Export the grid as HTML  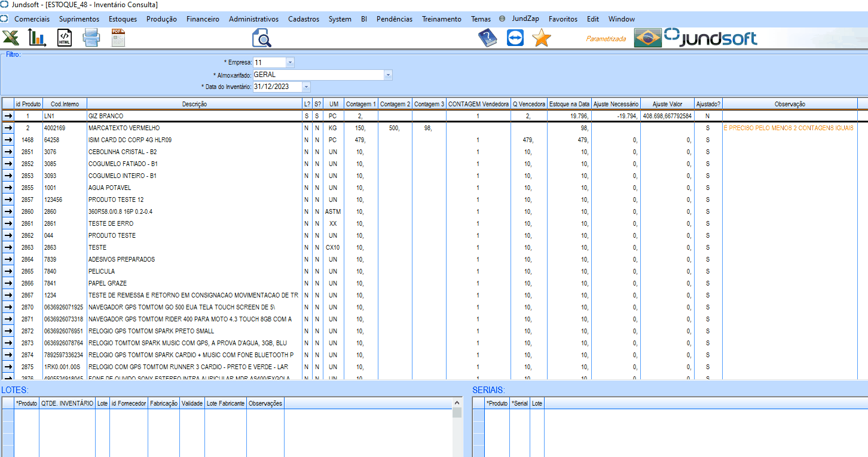65,38
